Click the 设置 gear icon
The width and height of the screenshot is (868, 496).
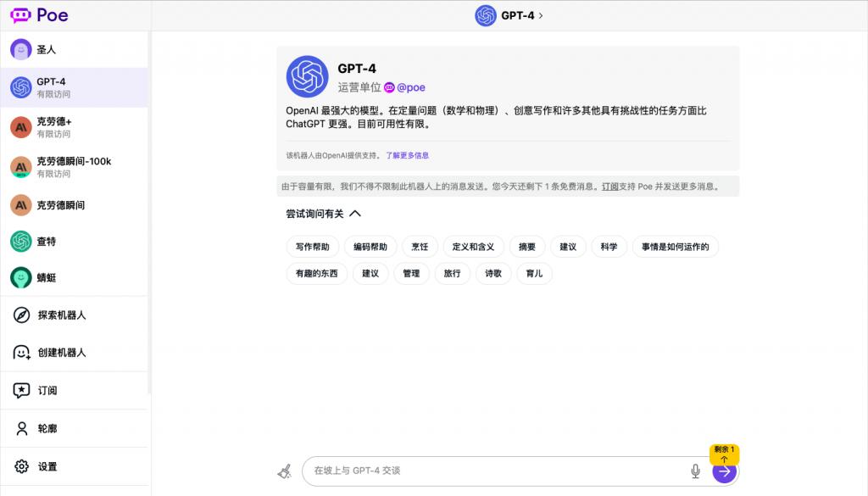(21, 466)
